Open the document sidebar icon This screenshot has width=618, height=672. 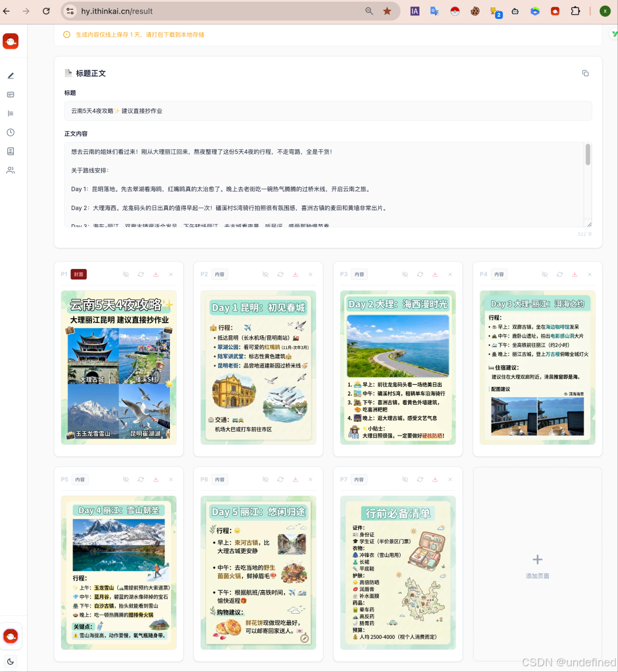(x=11, y=151)
